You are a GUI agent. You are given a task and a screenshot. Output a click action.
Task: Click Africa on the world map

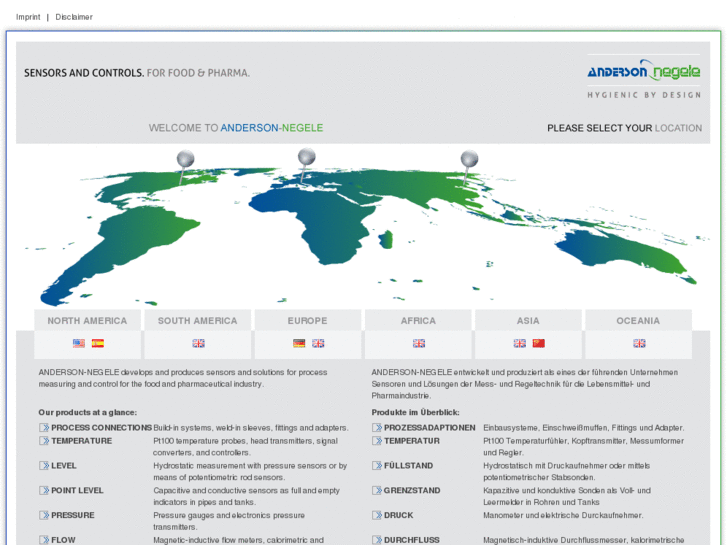(325, 223)
